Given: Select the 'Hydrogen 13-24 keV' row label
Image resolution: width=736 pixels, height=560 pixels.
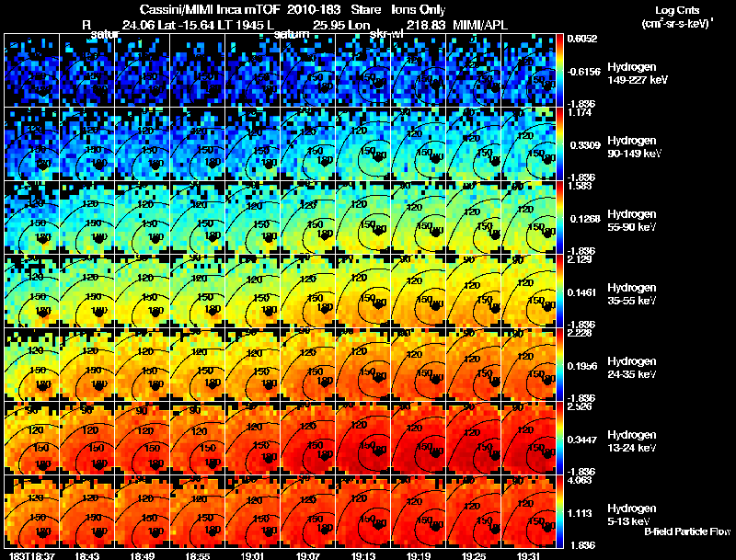Looking at the screenshot, I should [632, 441].
